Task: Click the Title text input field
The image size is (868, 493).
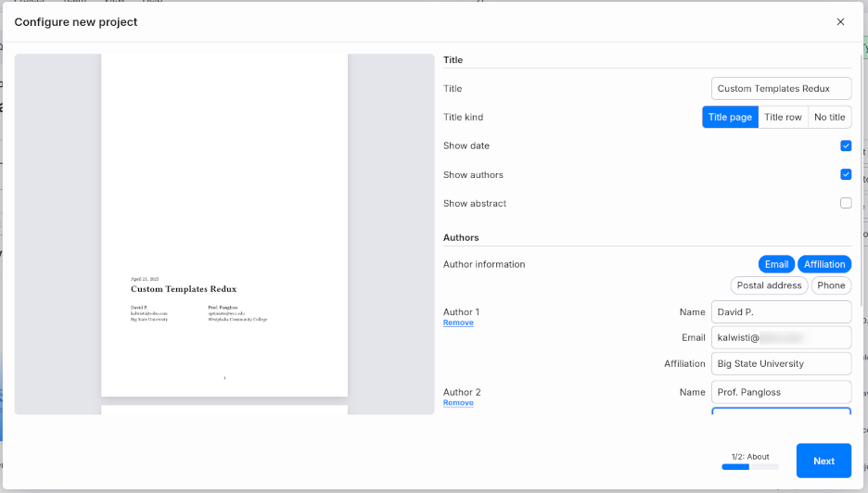Action: [781, 89]
